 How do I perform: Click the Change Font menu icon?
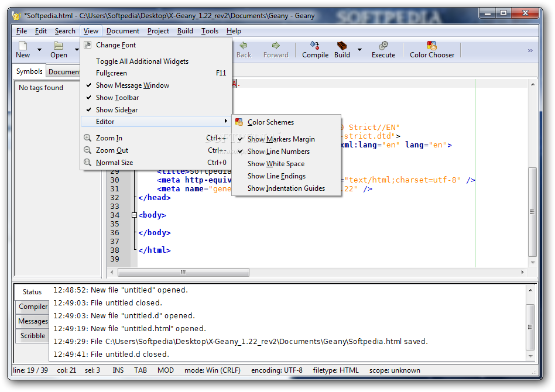(x=87, y=45)
